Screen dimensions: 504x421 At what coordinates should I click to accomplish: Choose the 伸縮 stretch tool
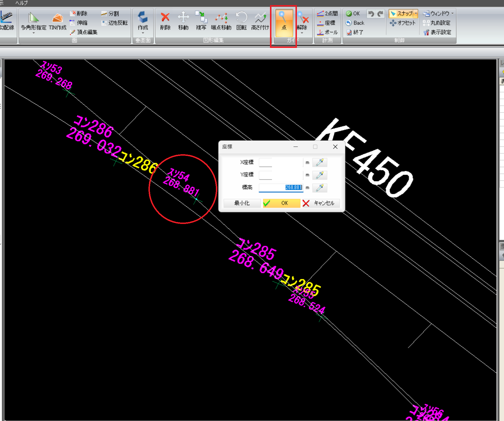pyautogui.click(x=78, y=23)
